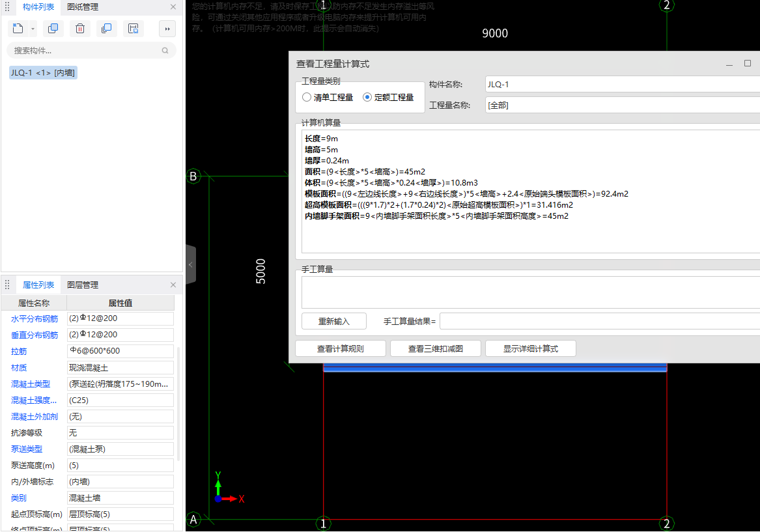
Task: Click axis bubble A in the drawing
Action: [193, 520]
